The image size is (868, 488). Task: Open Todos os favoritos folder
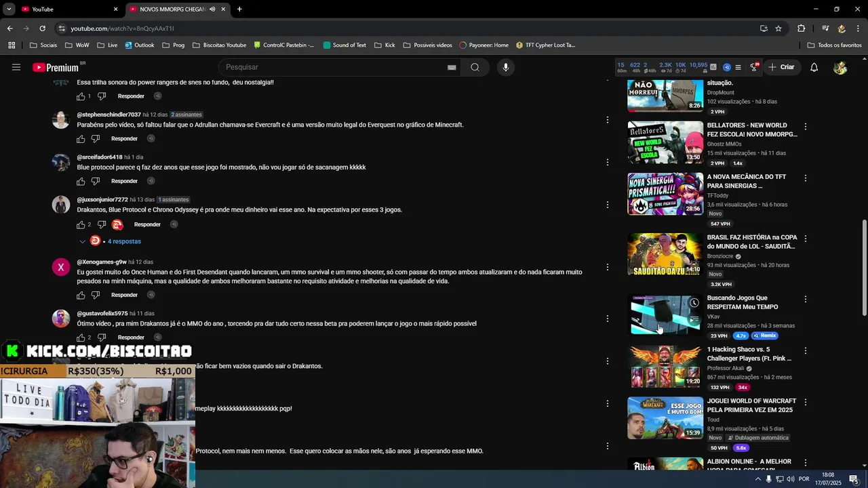point(834,45)
